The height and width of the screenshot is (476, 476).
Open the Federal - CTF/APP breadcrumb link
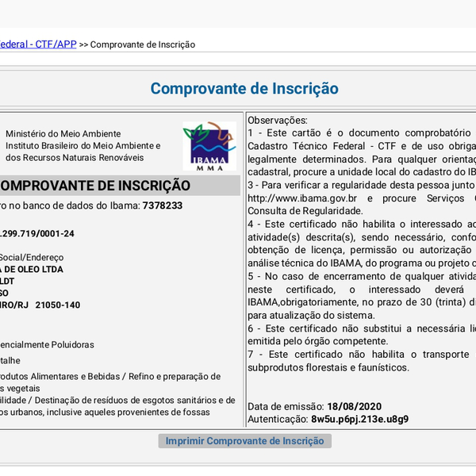38,44
